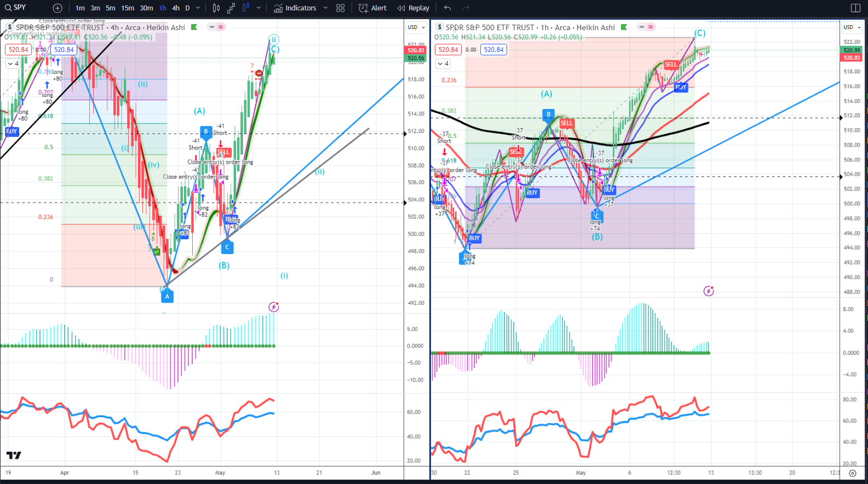Click the undo arrow
Screen dimensions: 868x484
[447, 8]
